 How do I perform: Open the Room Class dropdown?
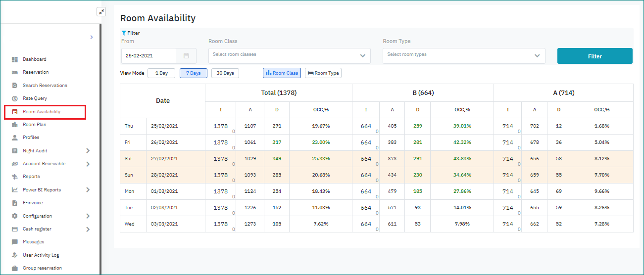[x=289, y=56]
